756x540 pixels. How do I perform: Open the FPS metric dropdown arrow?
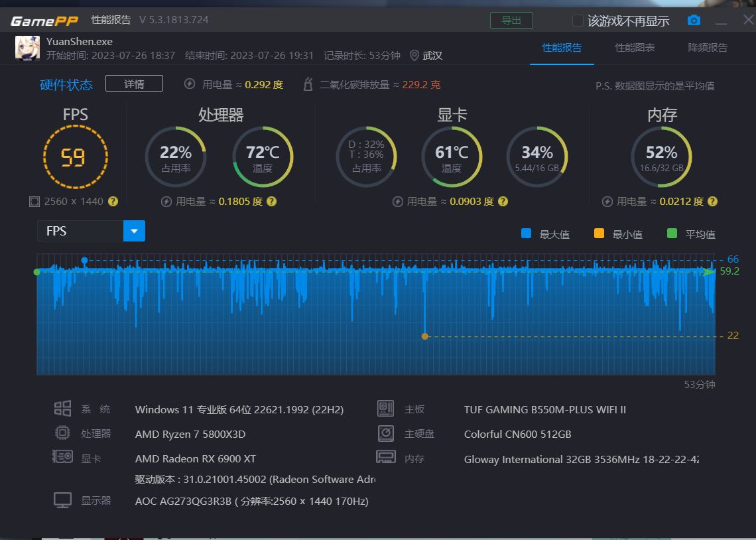[x=134, y=231]
